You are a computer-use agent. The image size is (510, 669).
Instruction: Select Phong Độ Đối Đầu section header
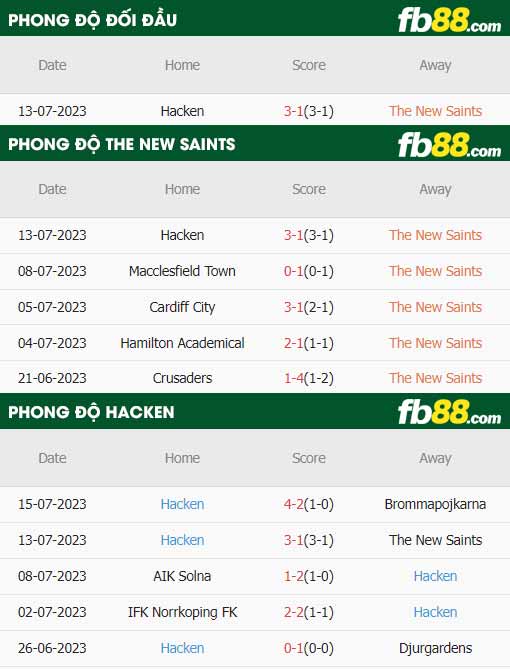92,20
